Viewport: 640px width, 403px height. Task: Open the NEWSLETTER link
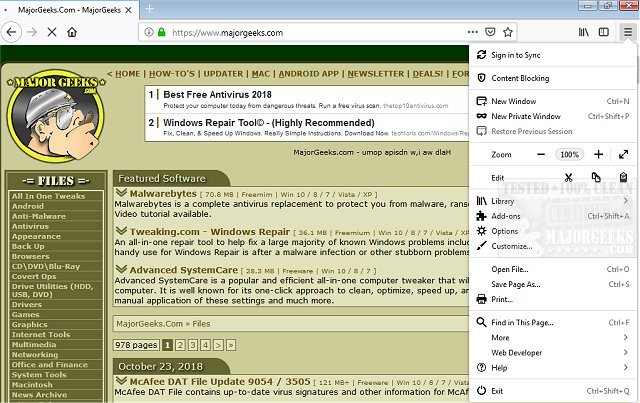click(376, 74)
